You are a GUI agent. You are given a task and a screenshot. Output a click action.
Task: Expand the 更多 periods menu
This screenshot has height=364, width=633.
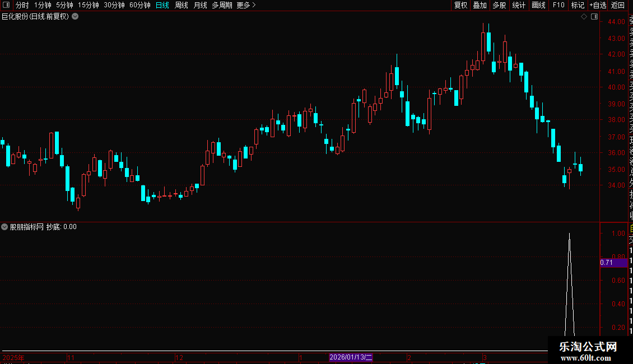246,5
